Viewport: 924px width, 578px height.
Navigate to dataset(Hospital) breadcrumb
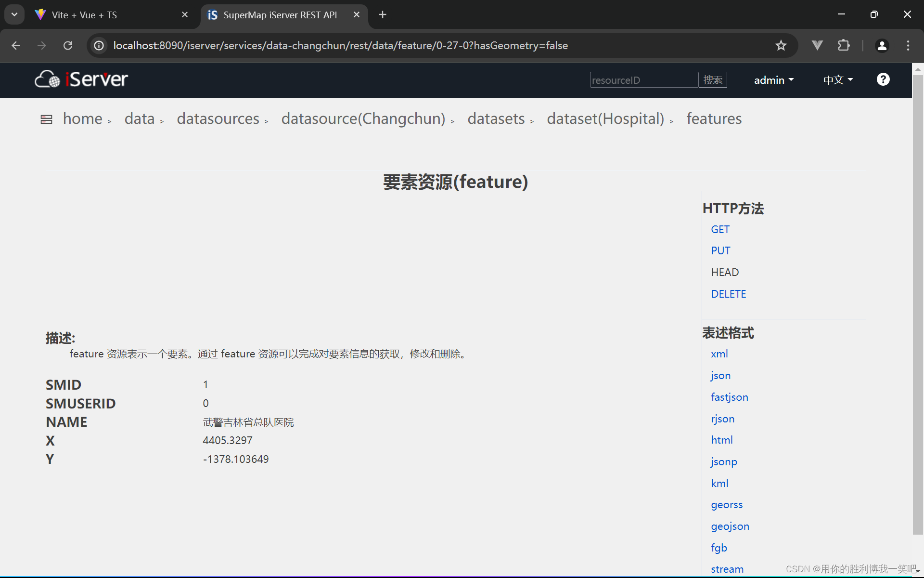click(x=605, y=118)
